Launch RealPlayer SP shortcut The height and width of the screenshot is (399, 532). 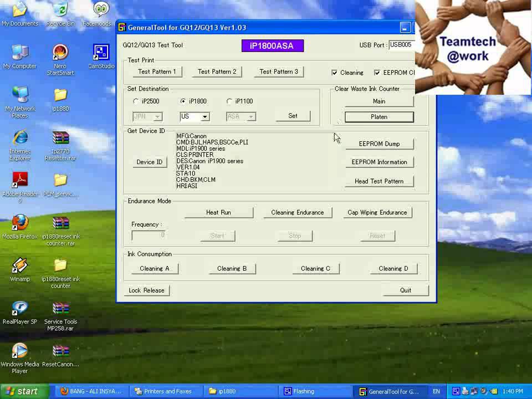tap(20, 312)
